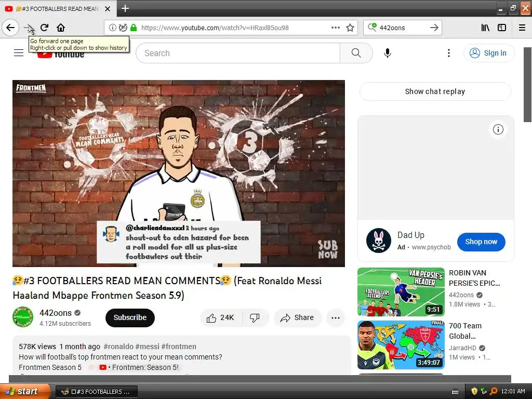Click the search engine magnifier icon
Image resolution: width=532 pixels, height=399 pixels.
point(372,27)
